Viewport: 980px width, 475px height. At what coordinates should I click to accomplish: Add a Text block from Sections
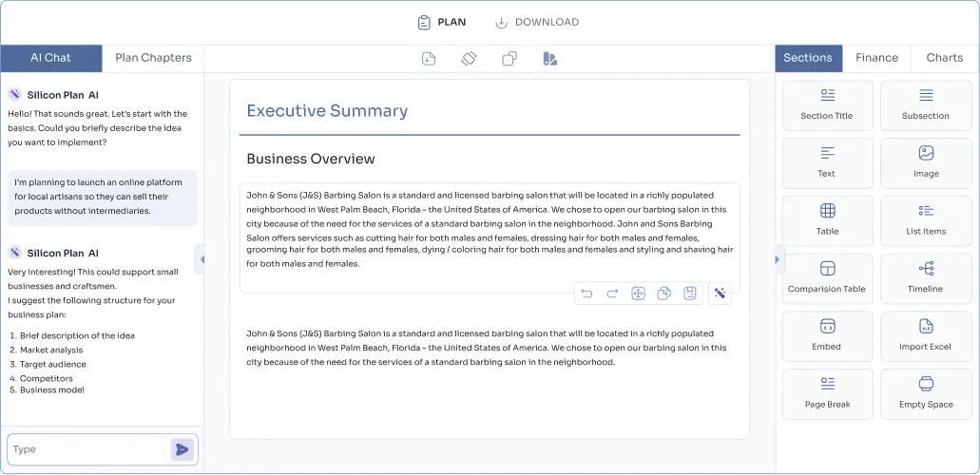click(828, 163)
